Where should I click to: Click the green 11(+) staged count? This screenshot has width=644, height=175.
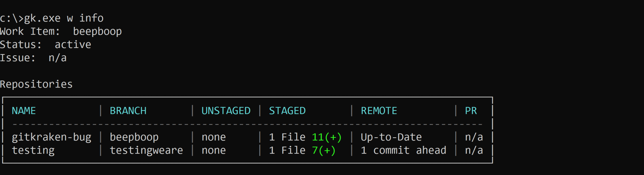tap(327, 137)
